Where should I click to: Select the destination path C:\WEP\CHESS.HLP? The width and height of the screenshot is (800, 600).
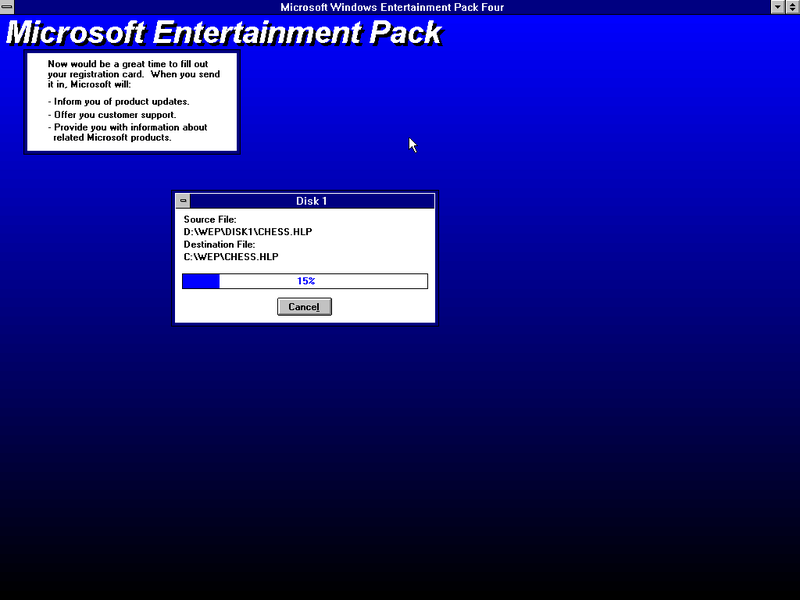tap(231, 257)
